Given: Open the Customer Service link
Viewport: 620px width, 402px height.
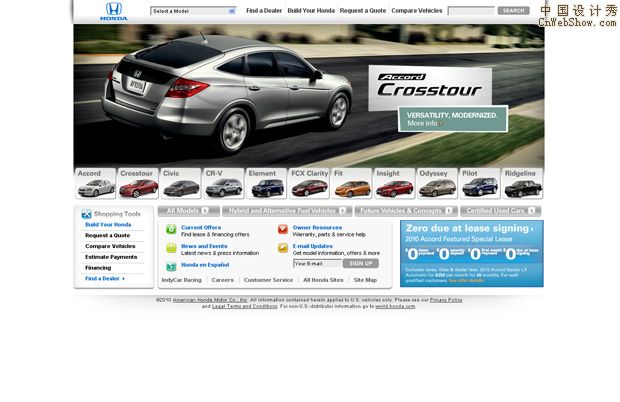Looking at the screenshot, I should point(268,280).
